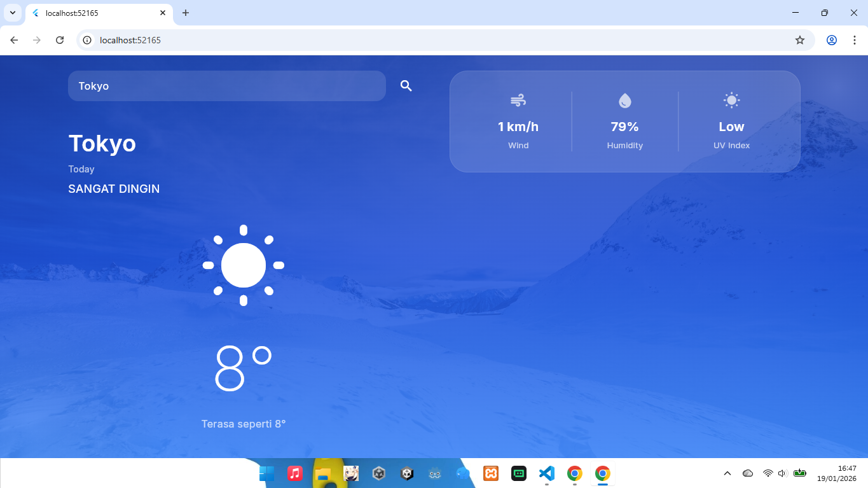Click the large sun weather icon

[x=243, y=265]
